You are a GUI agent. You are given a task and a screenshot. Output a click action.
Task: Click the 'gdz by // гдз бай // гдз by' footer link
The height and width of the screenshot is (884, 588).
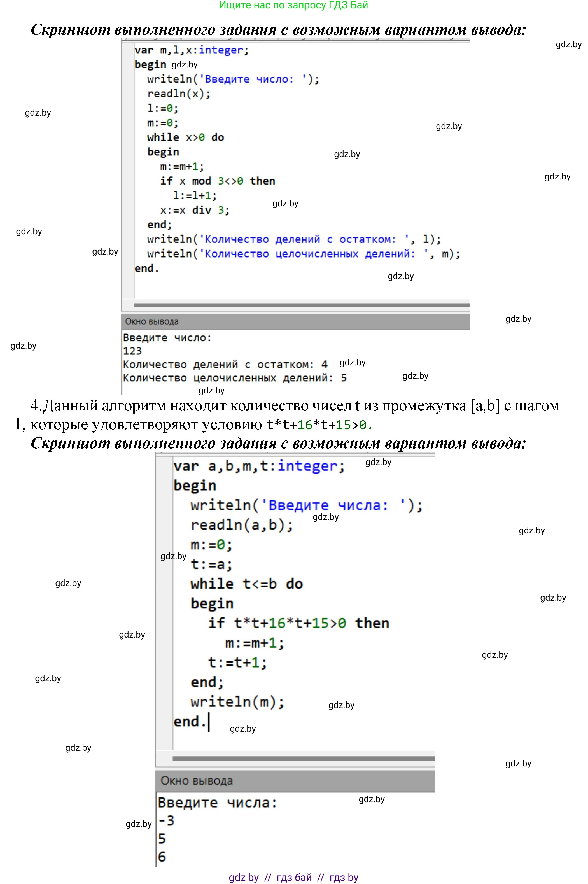coord(294,877)
